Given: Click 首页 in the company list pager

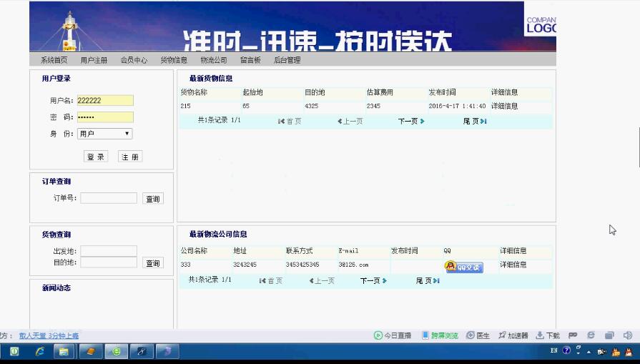Looking at the screenshot, I should [x=271, y=281].
